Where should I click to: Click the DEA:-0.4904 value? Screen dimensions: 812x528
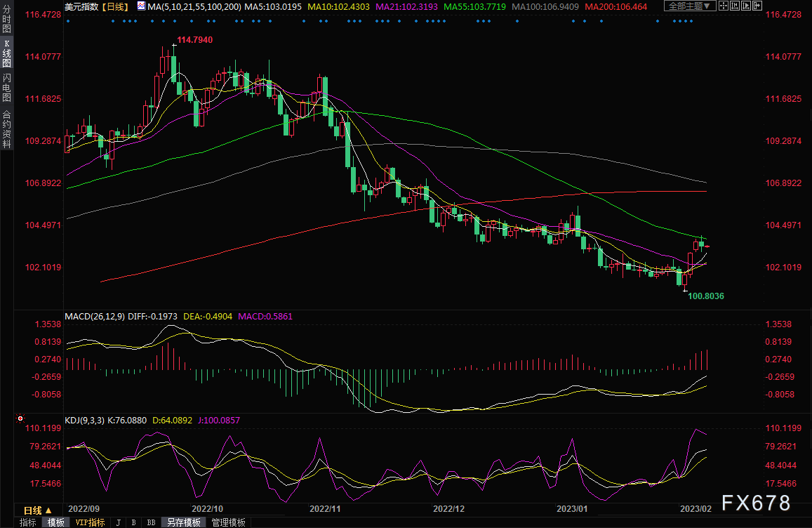point(208,316)
